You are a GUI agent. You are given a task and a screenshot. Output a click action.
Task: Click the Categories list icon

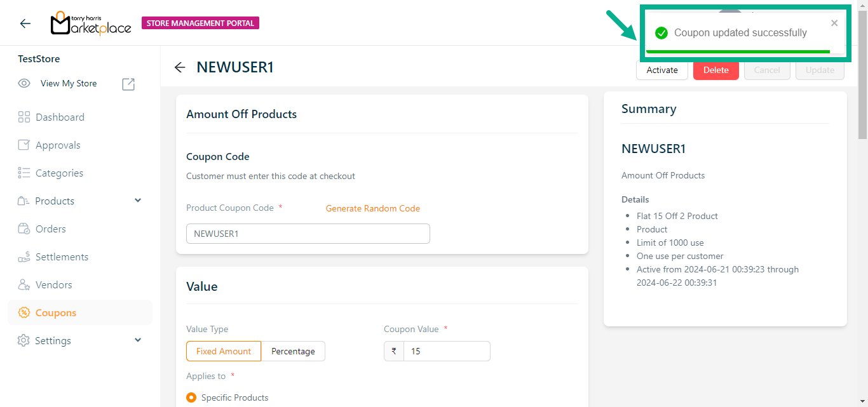[x=24, y=173]
